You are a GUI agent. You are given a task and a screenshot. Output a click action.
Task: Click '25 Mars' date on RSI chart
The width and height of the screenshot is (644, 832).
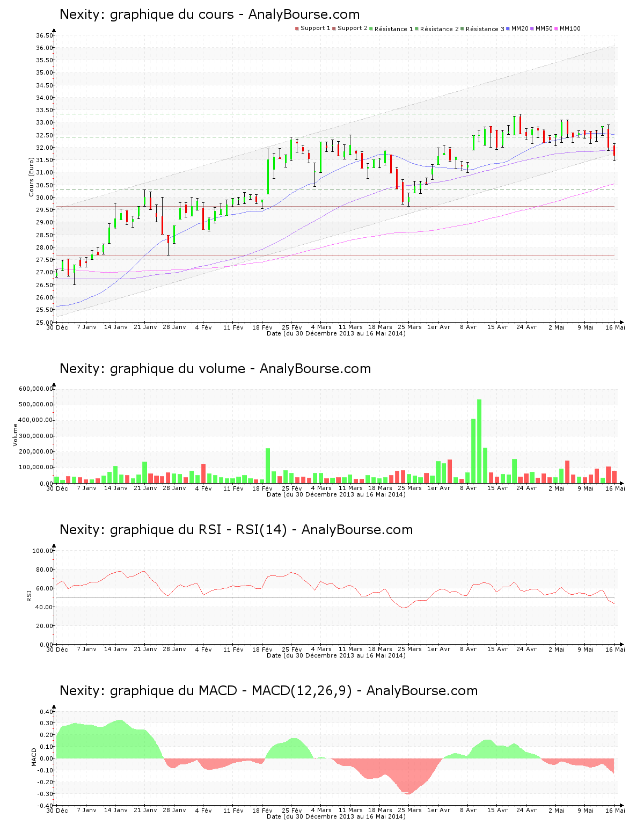point(409,649)
